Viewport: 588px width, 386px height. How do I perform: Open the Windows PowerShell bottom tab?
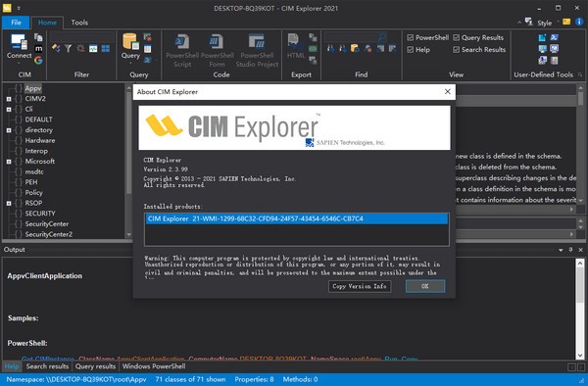[x=154, y=366]
